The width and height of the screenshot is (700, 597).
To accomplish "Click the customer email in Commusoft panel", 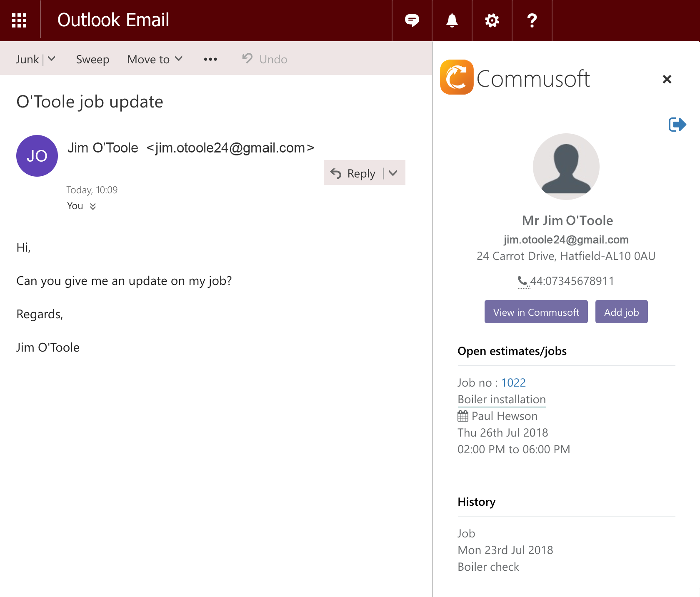I will click(566, 240).
